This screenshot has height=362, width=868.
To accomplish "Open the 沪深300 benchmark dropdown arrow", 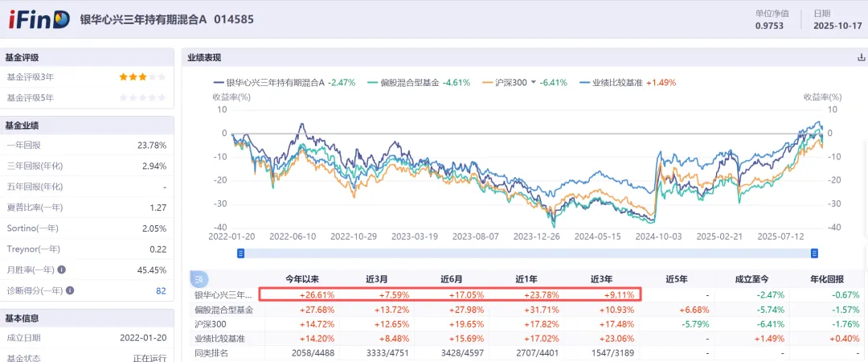I will [532, 82].
